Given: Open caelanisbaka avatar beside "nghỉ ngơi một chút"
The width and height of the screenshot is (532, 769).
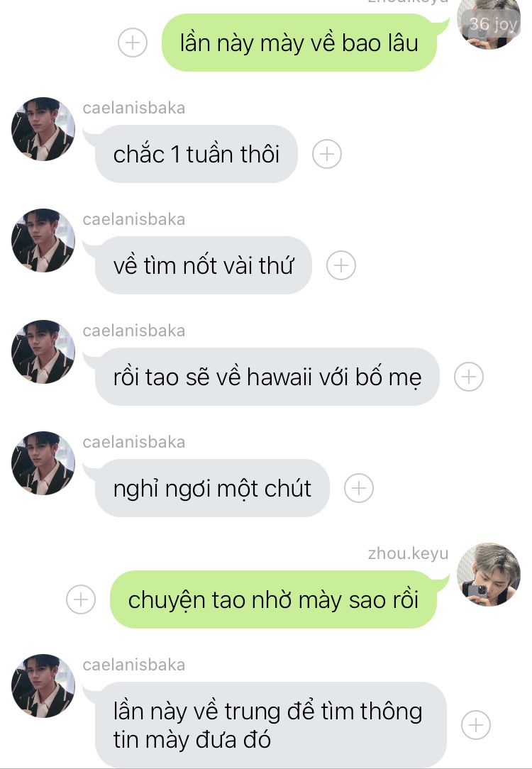Looking at the screenshot, I should (x=43, y=463).
